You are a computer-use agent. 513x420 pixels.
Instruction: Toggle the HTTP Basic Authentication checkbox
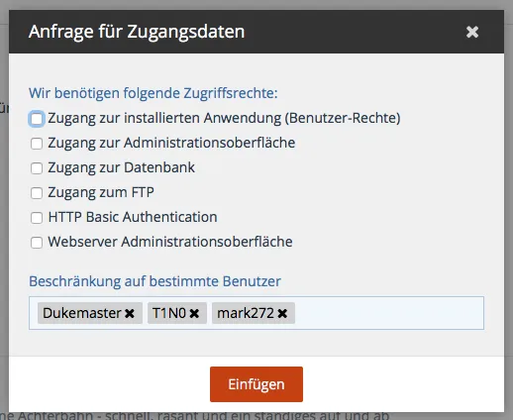tap(37, 218)
